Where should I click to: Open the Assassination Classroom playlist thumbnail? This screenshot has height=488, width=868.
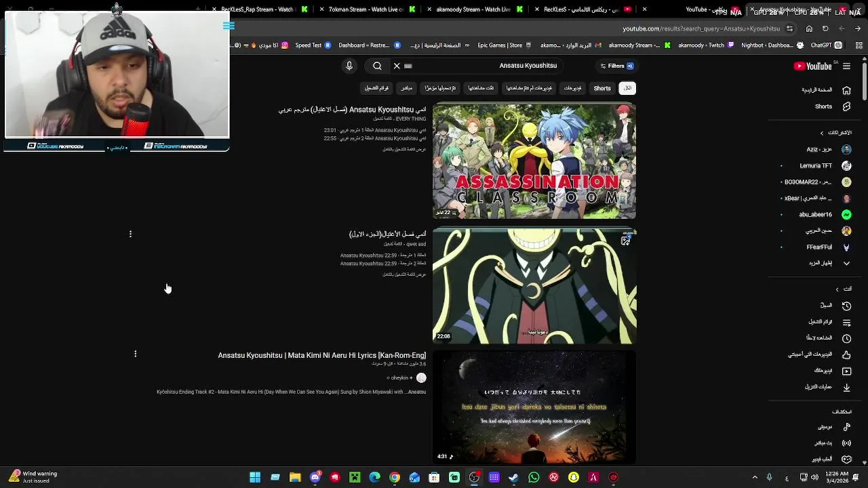pyautogui.click(x=534, y=161)
